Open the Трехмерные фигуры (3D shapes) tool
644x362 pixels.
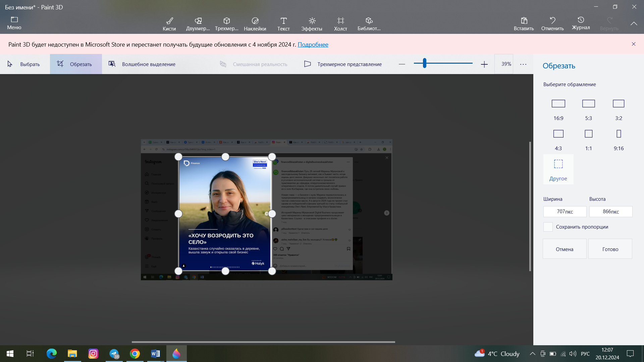[227, 24]
